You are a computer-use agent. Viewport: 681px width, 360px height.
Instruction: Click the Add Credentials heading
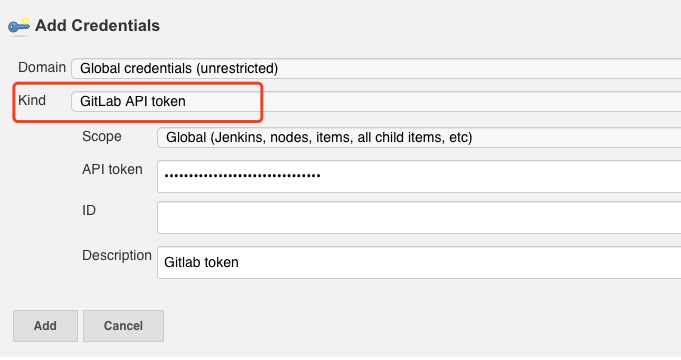(x=97, y=26)
